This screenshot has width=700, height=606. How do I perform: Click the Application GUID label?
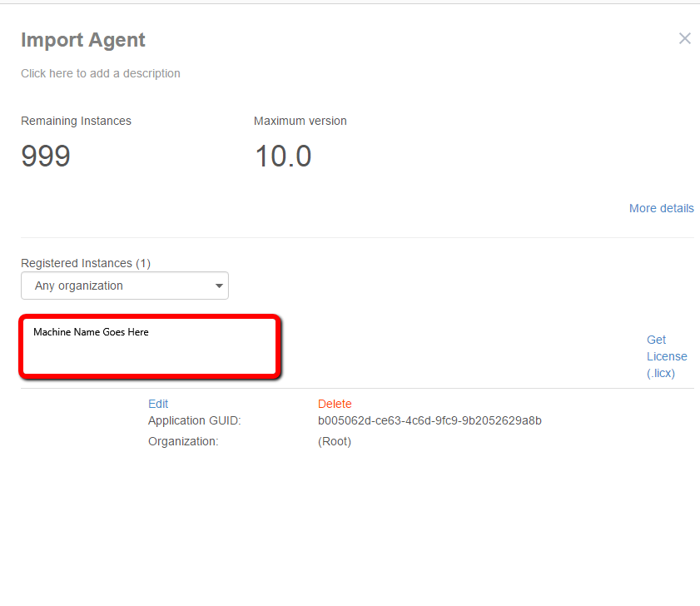[x=194, y=420]
